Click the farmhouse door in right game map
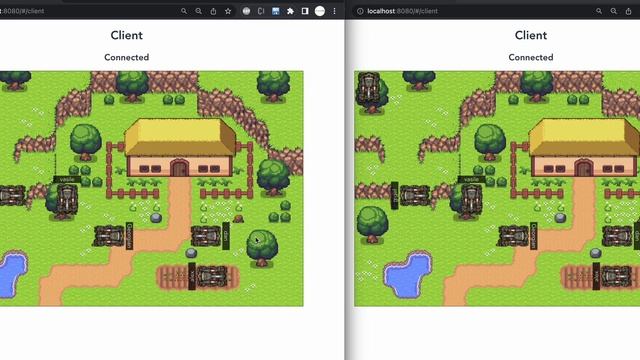The image size is (640, 360). (584, 168)
